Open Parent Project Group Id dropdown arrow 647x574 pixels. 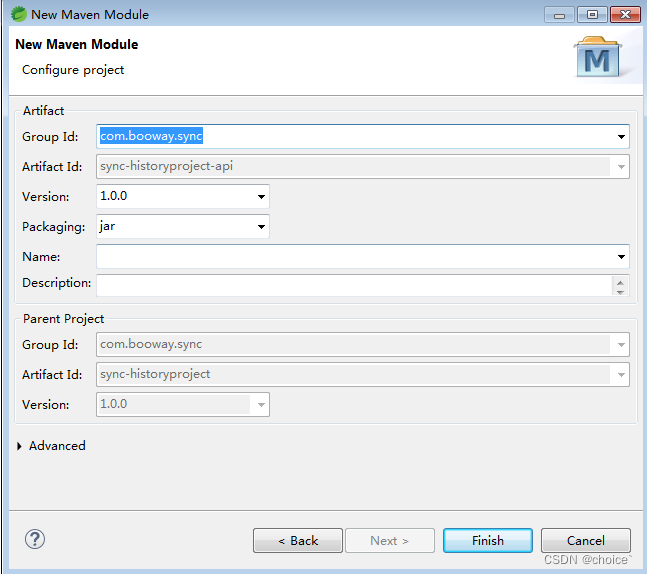click(x=621, y=345)
